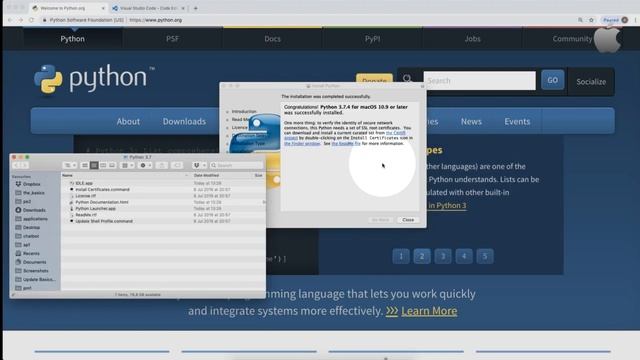Click the python.org search field
640x360 pixels.
(x=479, y=80)
